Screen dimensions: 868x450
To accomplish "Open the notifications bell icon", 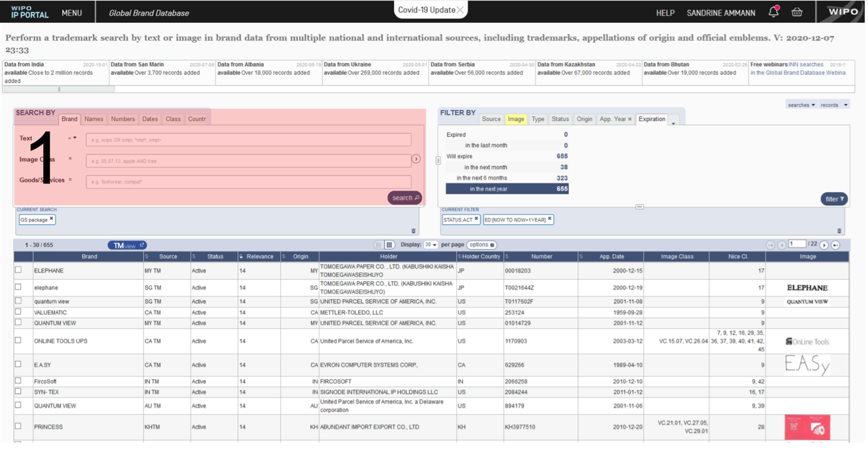I will tap(774, 12).
